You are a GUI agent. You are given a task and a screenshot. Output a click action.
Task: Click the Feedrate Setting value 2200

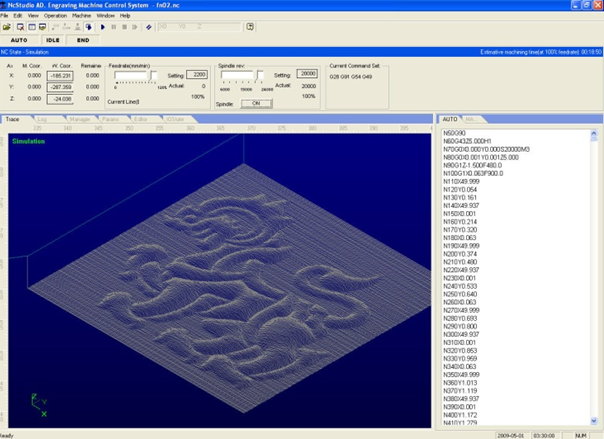point(198,74)
